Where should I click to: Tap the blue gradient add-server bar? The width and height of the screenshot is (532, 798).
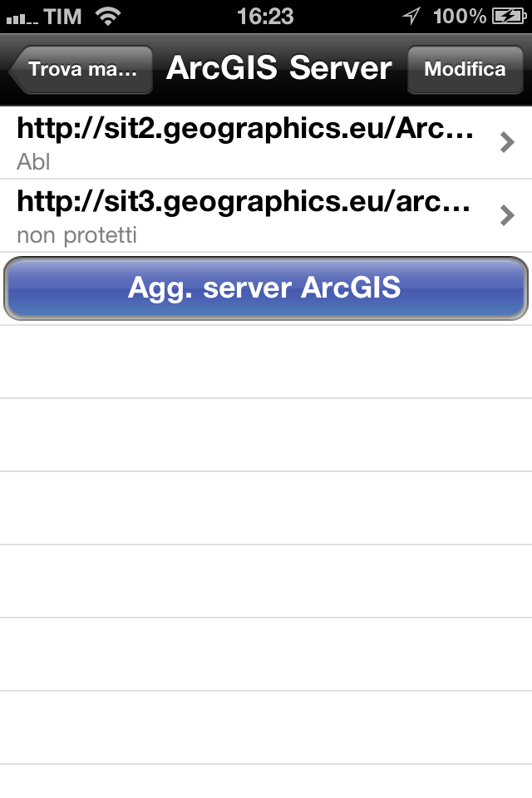[x=266, y=288]
